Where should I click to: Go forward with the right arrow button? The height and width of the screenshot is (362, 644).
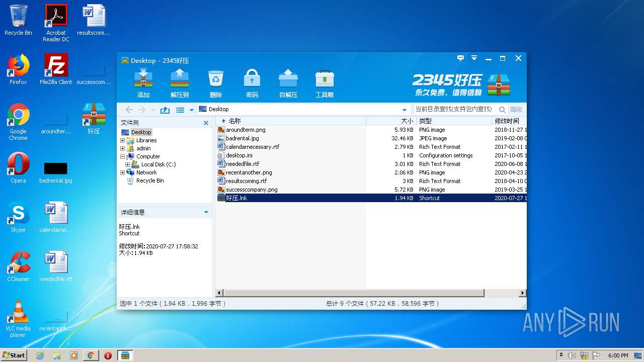click(142, 110)
